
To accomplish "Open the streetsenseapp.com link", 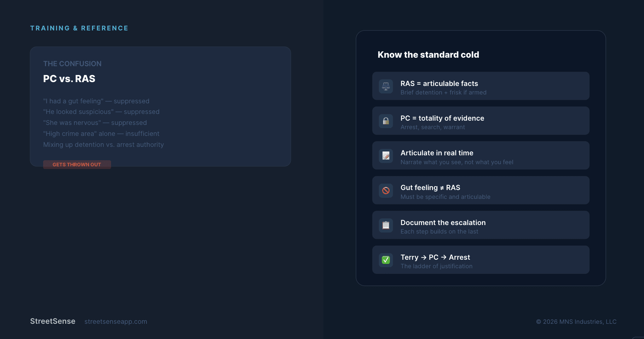I will (x=116, y=322).
